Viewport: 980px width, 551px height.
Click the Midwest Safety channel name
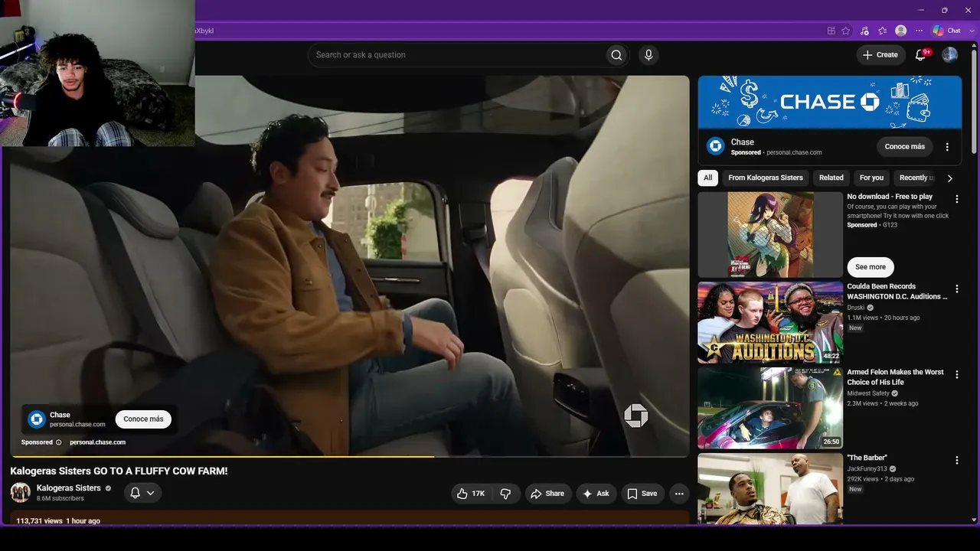coord(868,393)
